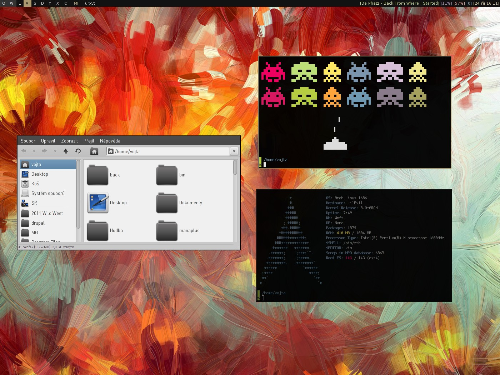The width and height of the screenshot is (500, 375).
Task: Open the rightmost menu in file manager menubar
Action: (110, 141)
